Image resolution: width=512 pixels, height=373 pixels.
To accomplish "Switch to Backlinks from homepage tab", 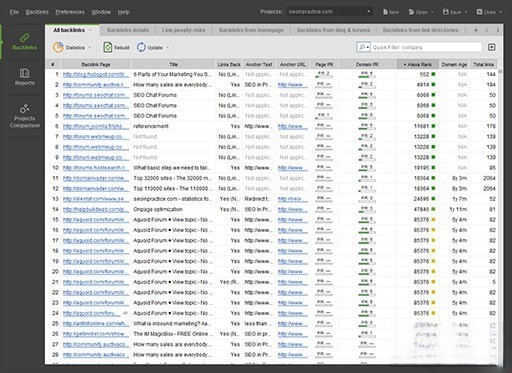I will point(251,30).
